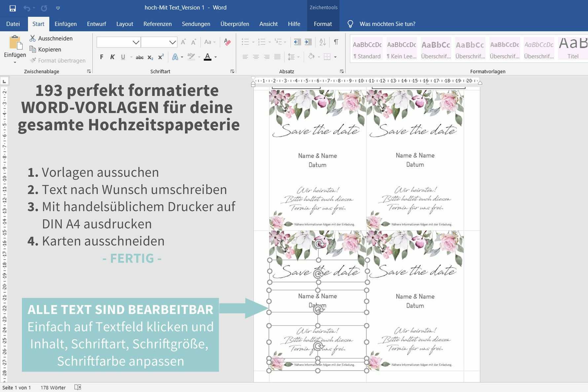The width and height of the screenshot is (588, 392).
Task: Click the Einfügen clipboard paste icon
Action: pyautogui.click(x=15, y=43)
